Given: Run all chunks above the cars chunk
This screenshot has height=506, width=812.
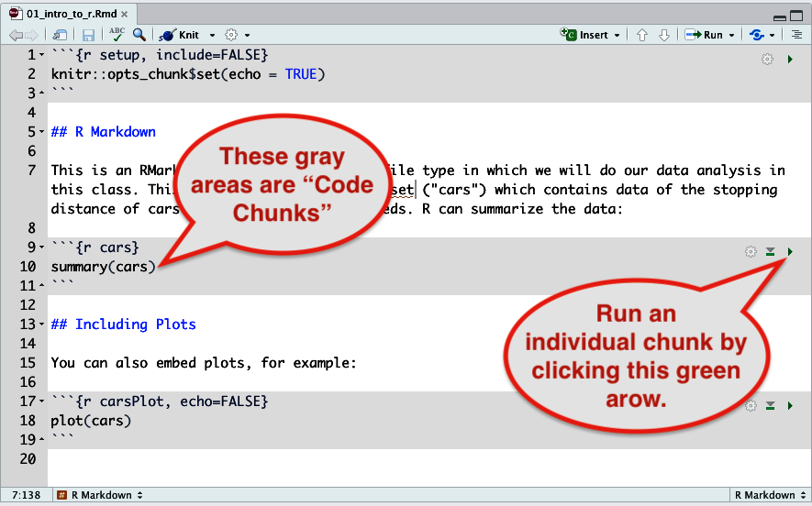Looking at the screenshot, I should 771,252.
